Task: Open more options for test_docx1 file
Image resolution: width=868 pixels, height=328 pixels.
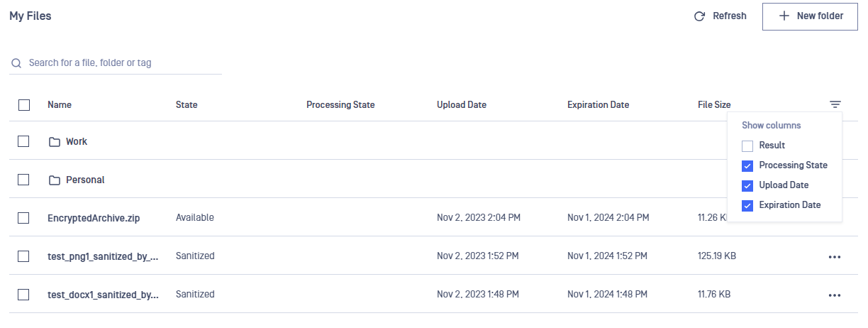Action: tap(835, 295)
